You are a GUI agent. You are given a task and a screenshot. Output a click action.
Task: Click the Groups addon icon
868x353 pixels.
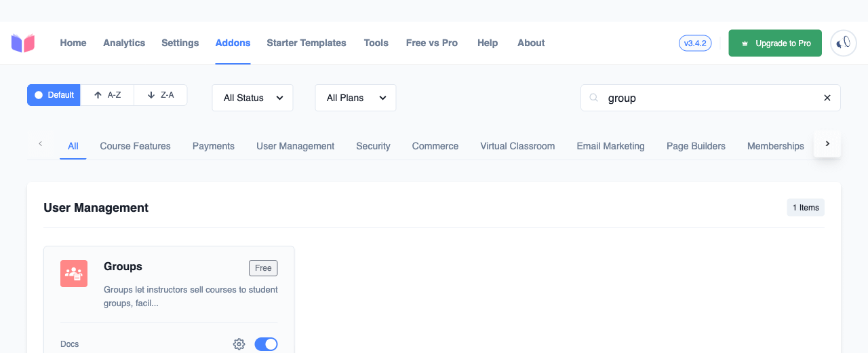coord(74,274)
